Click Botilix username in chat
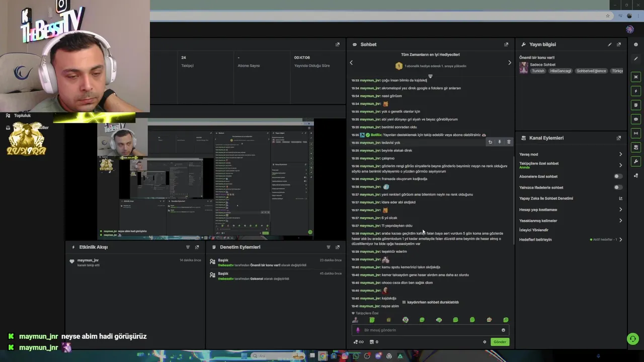This screenshot has width=644, height=362. (x=376, y=135)
